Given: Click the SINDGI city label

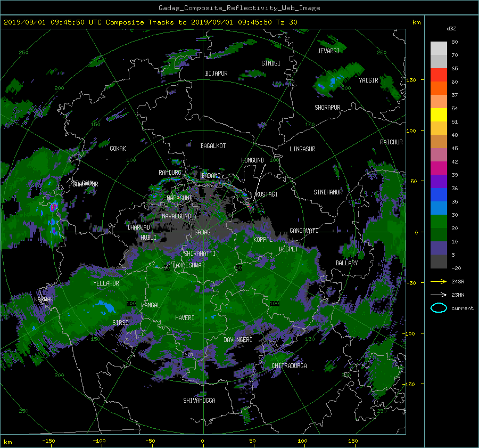Looking at the screenshot, I should point(271,63).
